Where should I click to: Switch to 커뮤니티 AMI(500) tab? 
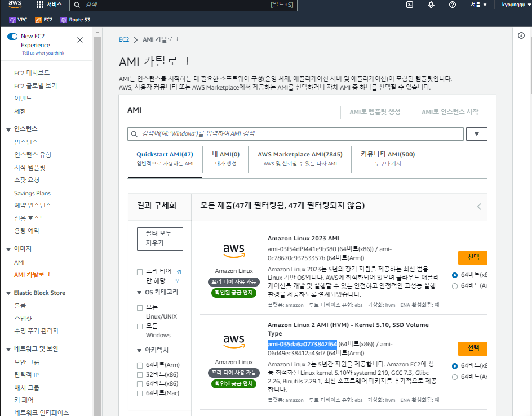388,159
